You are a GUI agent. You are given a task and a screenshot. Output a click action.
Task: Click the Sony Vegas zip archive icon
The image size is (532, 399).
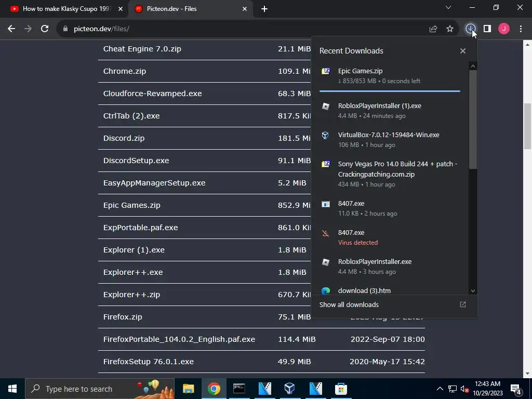pos(326,164)
